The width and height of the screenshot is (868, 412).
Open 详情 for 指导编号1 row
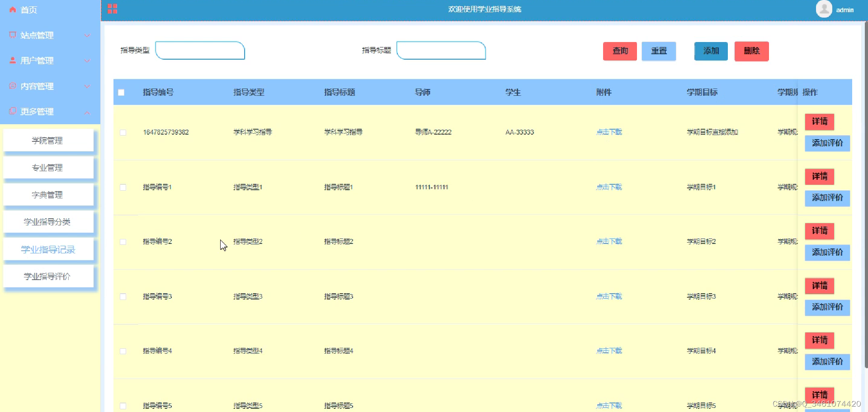(x=820, y=177)
